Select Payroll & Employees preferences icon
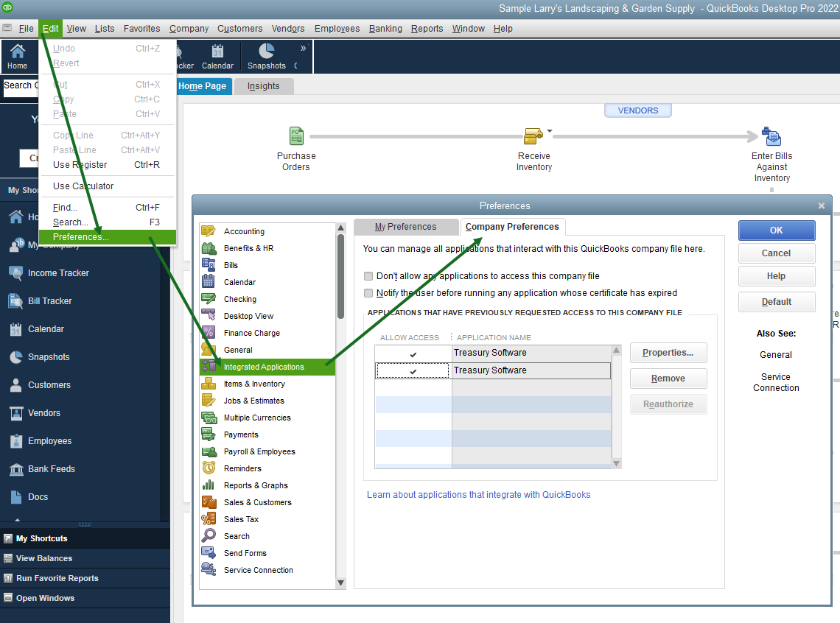 [209, 451]
